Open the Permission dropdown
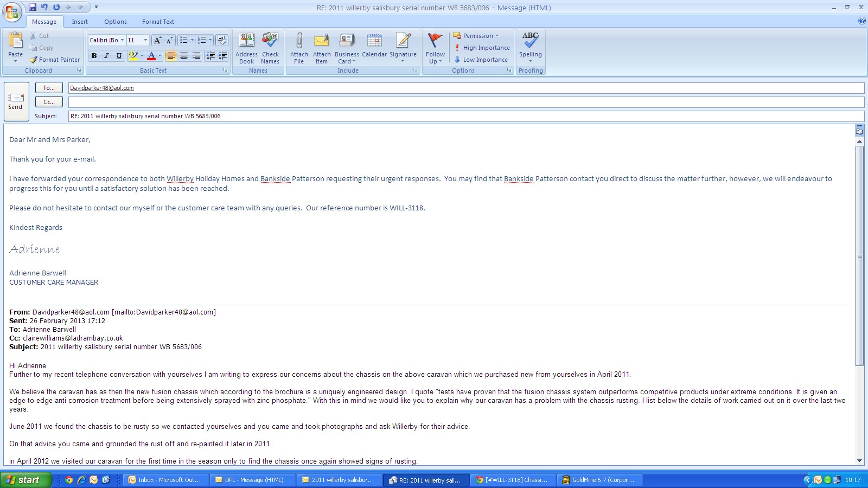 click(476, 36)
